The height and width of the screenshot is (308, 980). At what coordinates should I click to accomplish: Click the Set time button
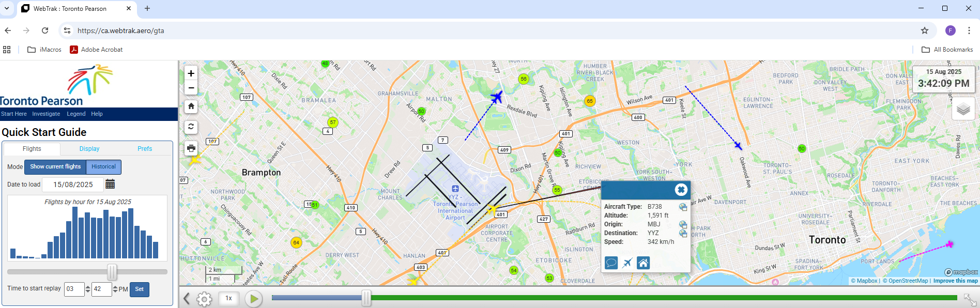139,289
